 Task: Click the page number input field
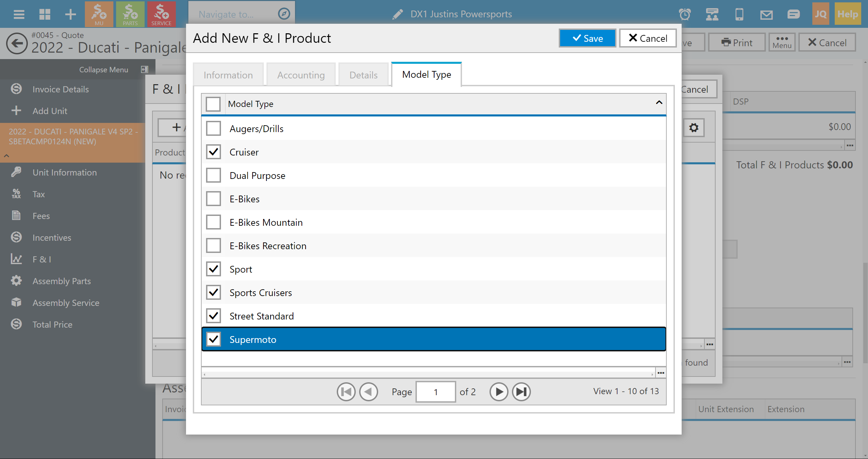436,392
